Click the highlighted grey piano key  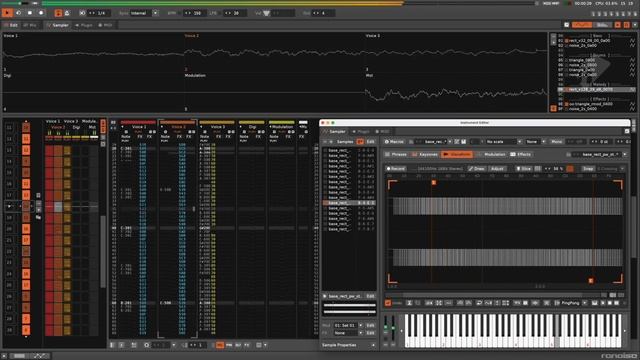557,331
